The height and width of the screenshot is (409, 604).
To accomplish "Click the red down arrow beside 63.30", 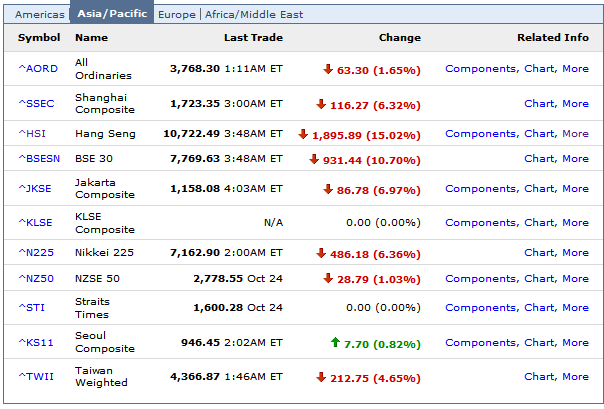I will pyautogui.click(x=328, y=69).
